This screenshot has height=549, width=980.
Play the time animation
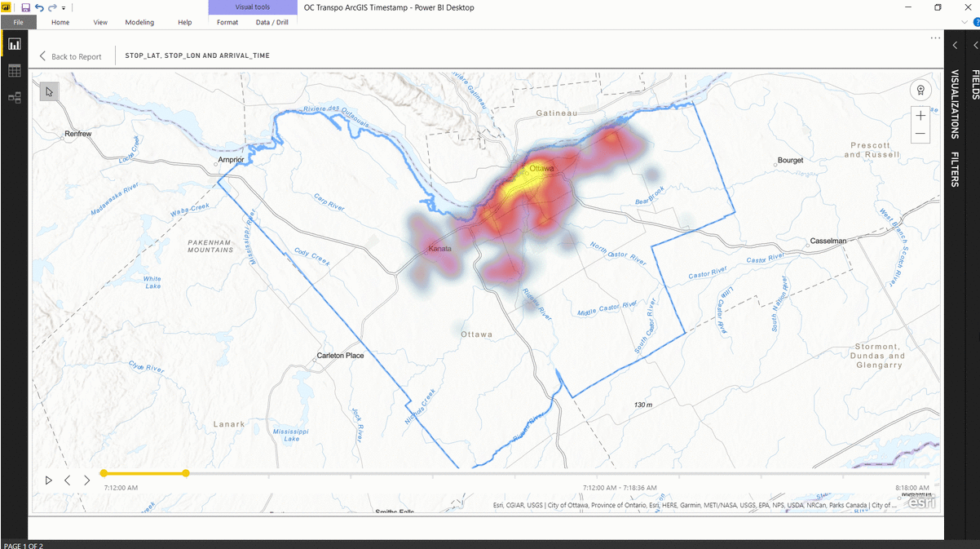coord(48,480)
